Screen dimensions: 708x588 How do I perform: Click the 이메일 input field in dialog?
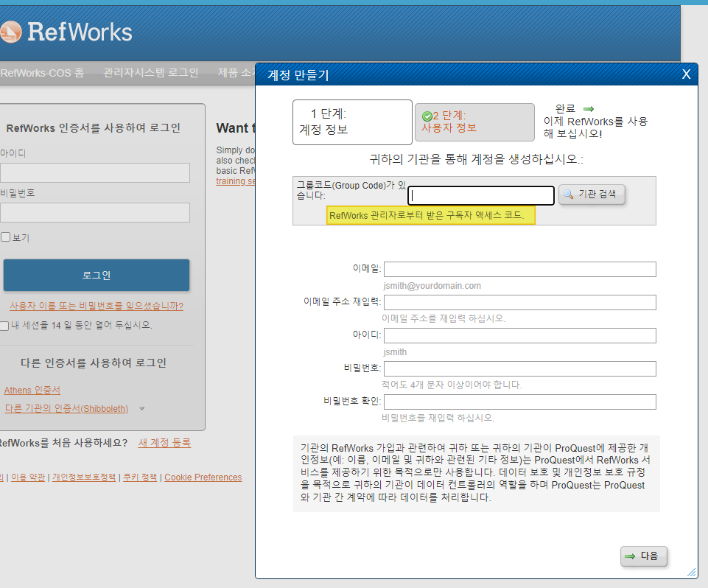click(x=519, y=269)
